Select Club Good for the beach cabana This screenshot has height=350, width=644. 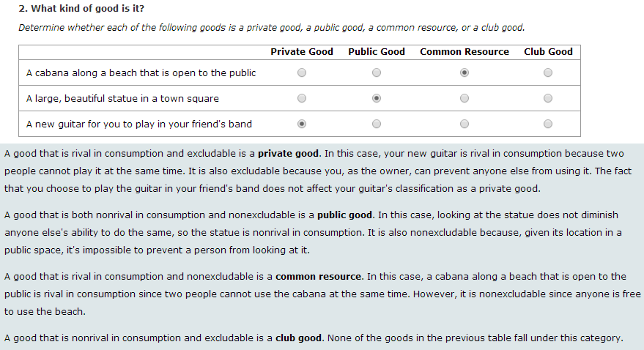click(x=548, y=72)
